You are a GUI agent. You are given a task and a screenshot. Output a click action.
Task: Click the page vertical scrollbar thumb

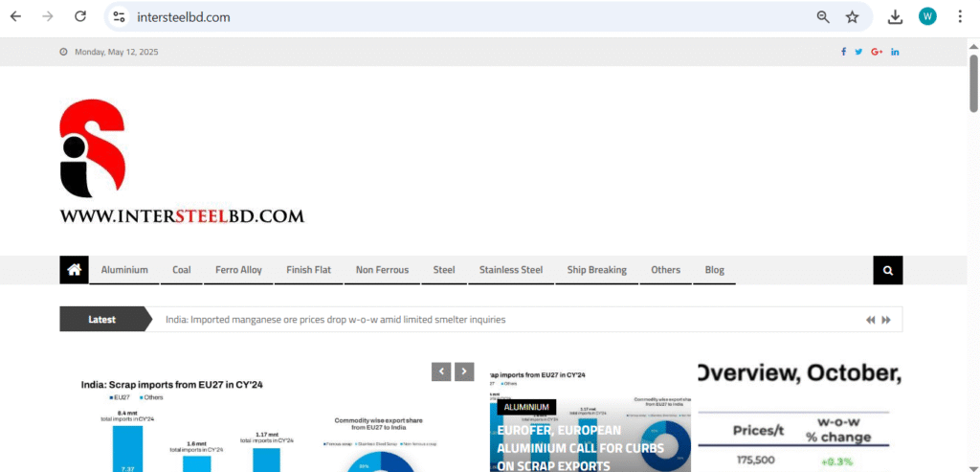[973, 83]
